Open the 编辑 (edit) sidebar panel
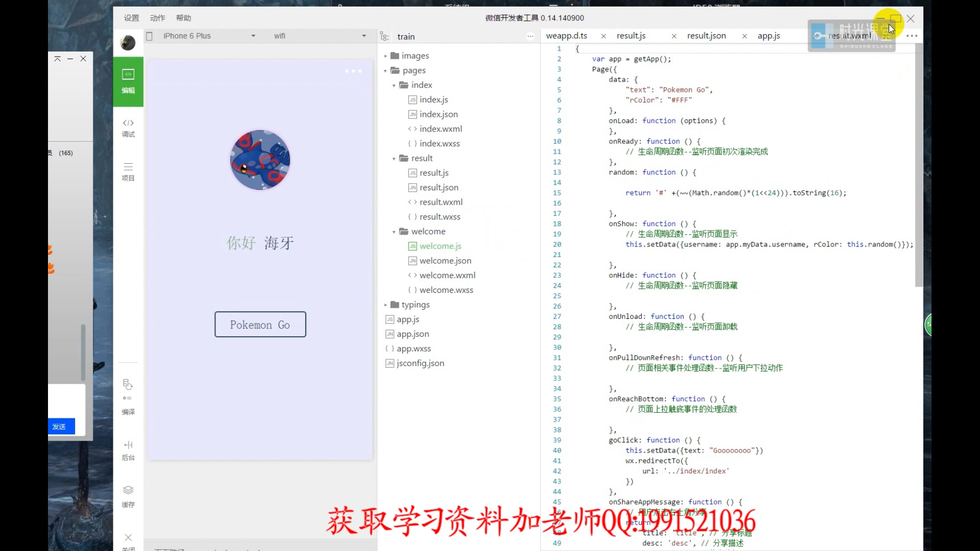 point(128,82)
